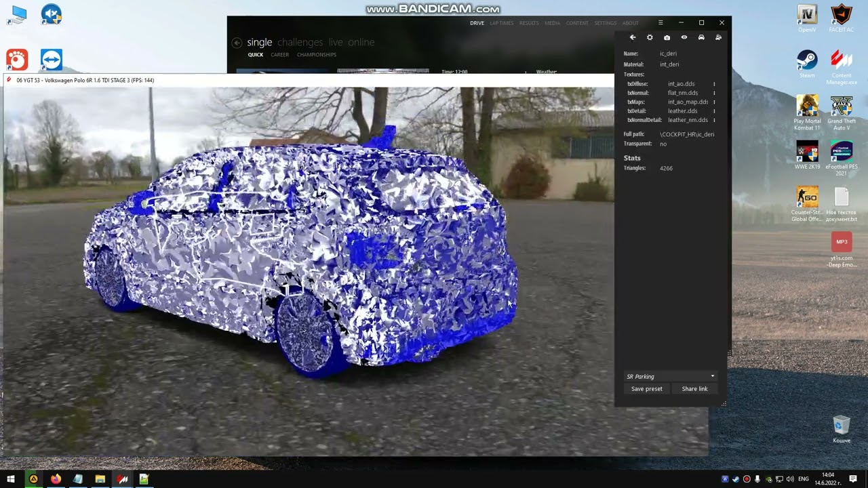
Task: Click the camera screenshot icon
Action: (x=667, y=38)
